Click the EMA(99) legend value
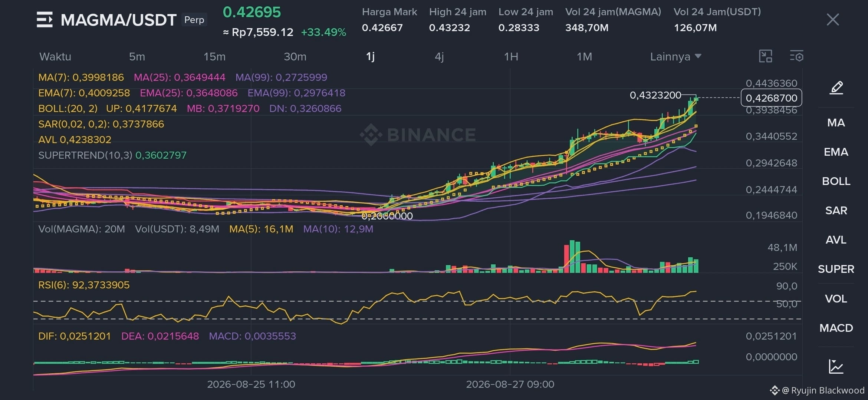Viewport: 868px width, 400px height. click(x=296, y=93)
